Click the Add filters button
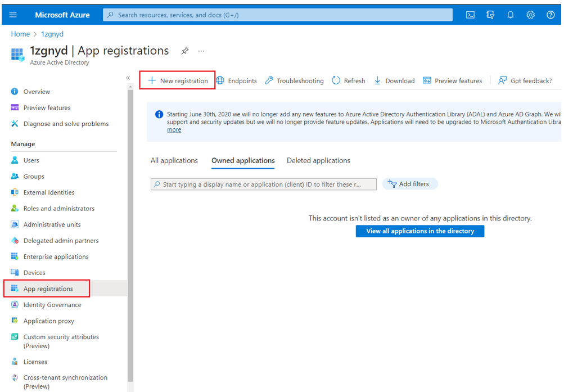Image resolution: width=564 pixels, height=392 pixels. tap(410, 184)
